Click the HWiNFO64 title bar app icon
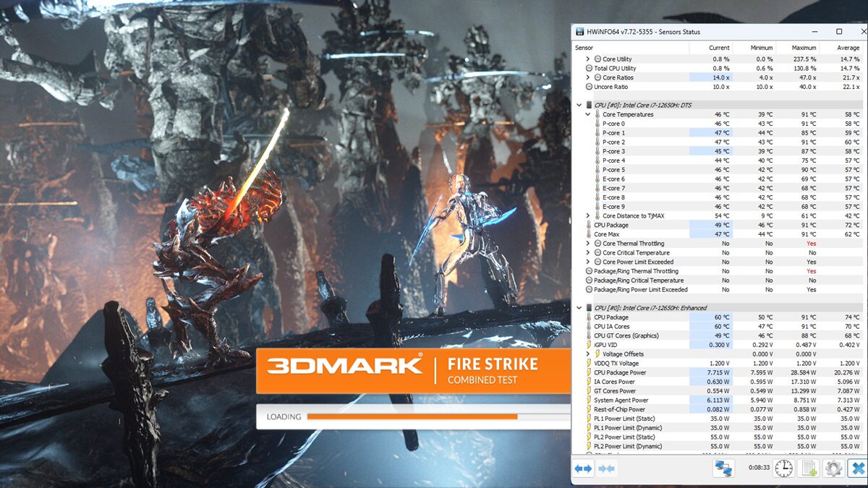868x488 pixels. (581, 32)
